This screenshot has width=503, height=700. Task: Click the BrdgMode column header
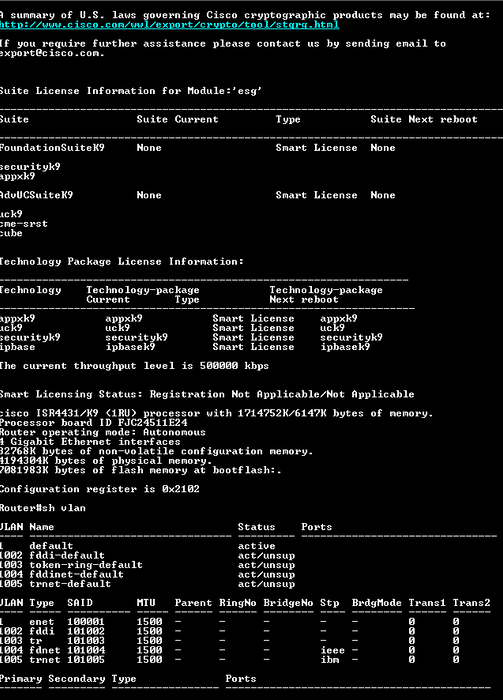click(x=376, y=603)
